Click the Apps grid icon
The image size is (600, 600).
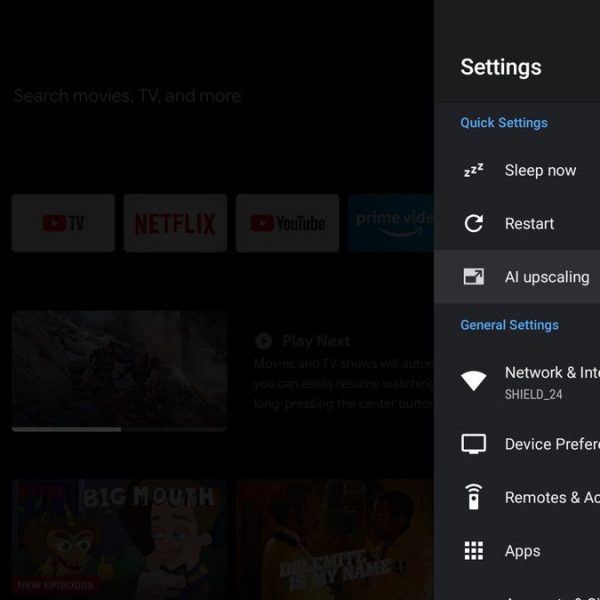(x=473, y=551)
